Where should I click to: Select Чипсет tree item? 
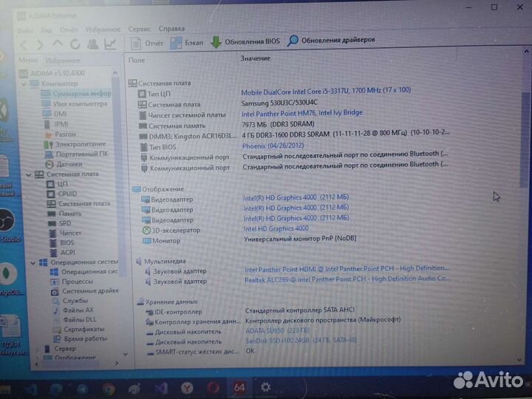66,233
